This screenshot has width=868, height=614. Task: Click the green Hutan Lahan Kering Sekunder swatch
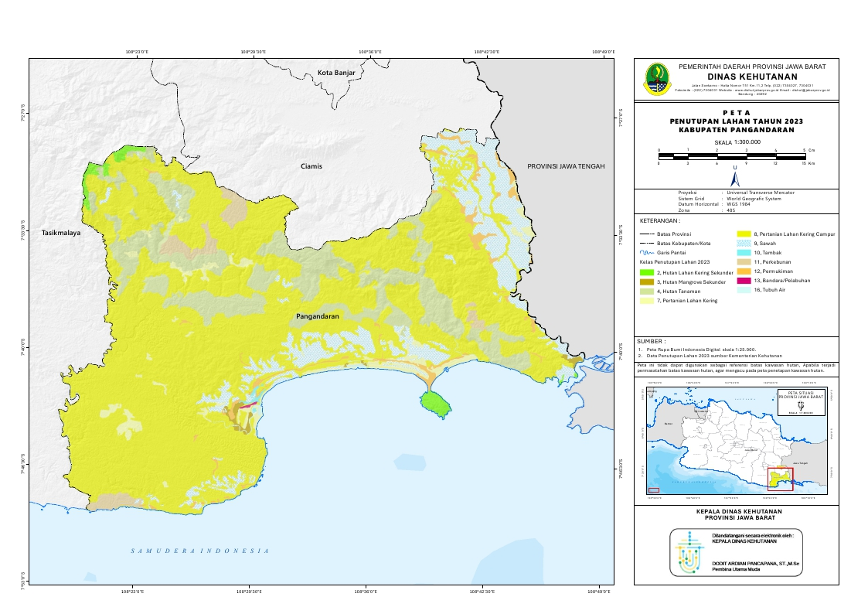[x=648, y=272]
